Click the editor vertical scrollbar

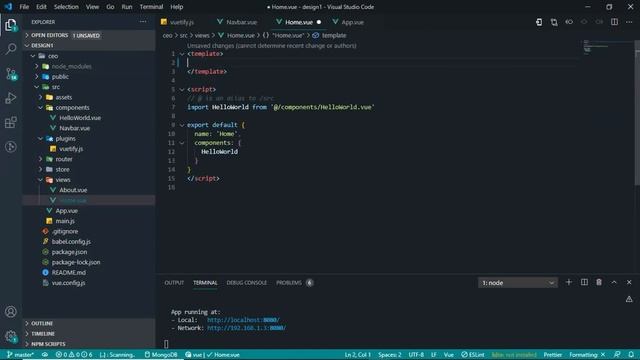click(637, 114)
